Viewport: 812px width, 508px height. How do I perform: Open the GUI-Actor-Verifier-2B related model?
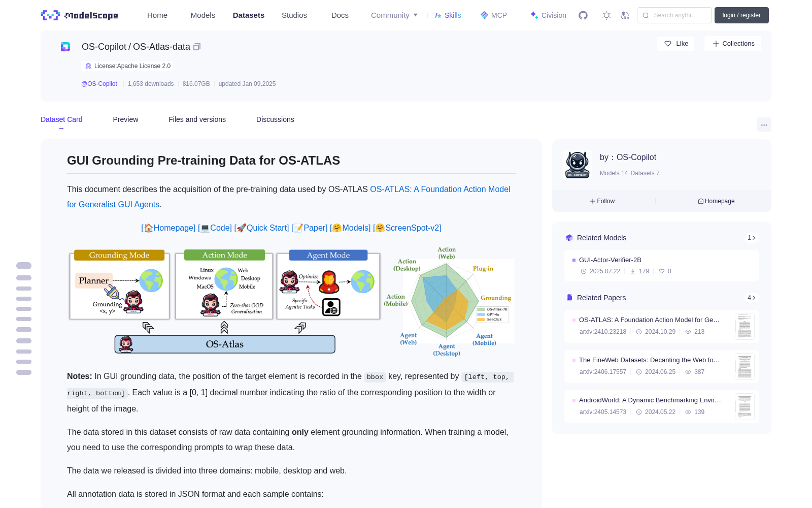pos(662,266)
